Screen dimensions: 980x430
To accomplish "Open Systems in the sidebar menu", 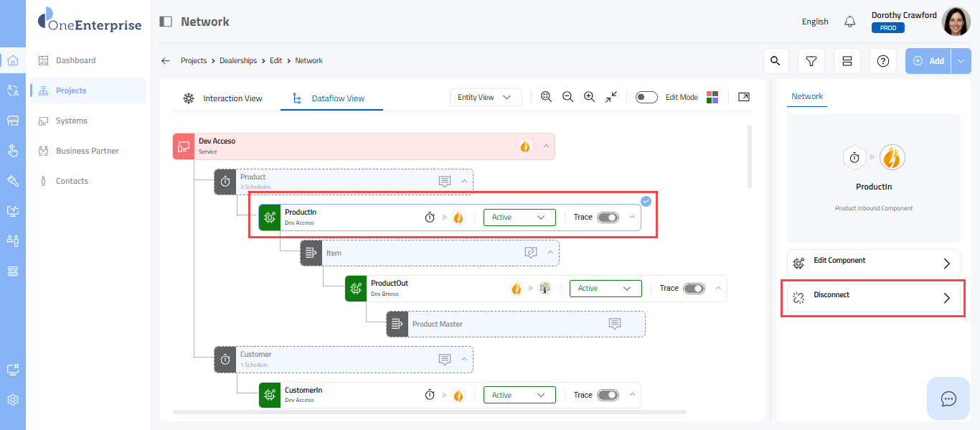I will coord(72,121).
